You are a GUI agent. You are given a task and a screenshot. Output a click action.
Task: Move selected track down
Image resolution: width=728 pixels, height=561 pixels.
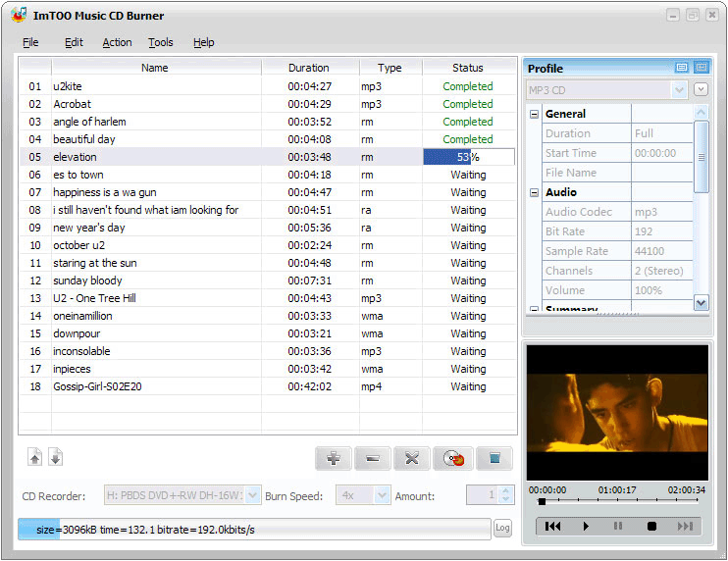(55, 457)
